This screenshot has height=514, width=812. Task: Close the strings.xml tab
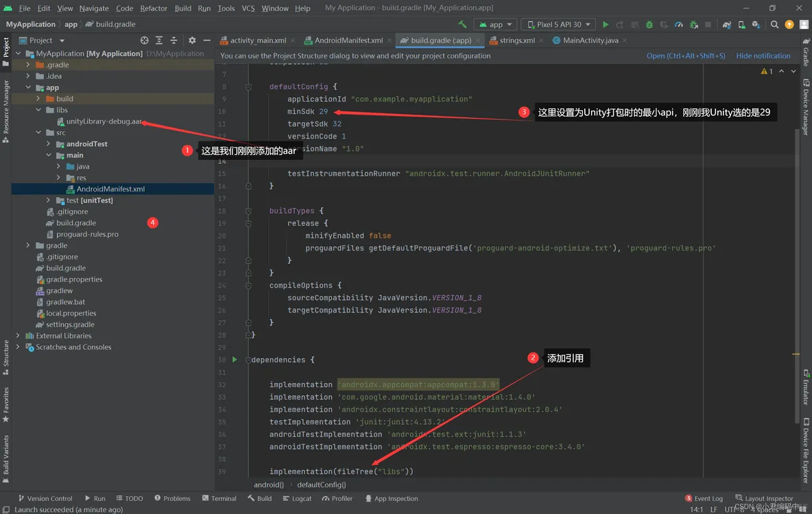[x=541, y=40]
